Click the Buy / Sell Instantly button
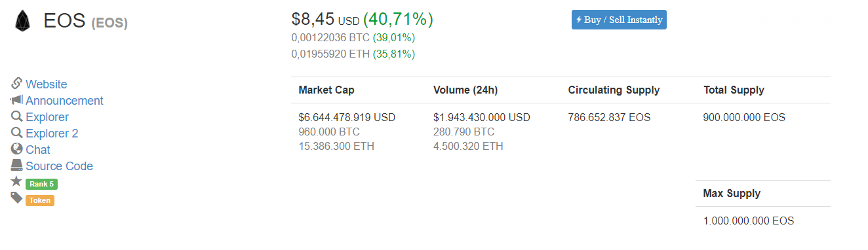Viewport: 868px width, 250px height. (619, 20)
